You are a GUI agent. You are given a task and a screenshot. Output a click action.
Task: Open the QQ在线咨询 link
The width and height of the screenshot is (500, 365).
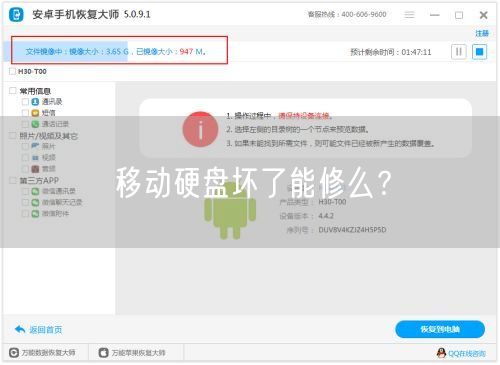pos(467,353)
